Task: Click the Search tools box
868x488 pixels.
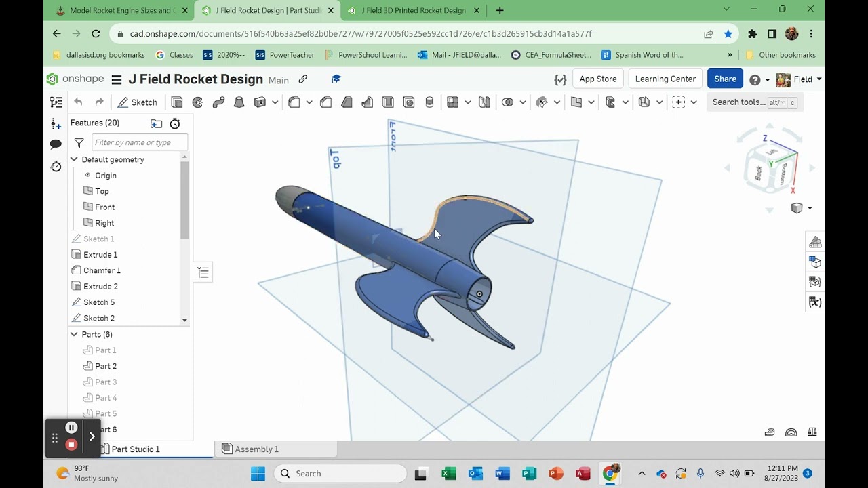Action: coord(755,102)
